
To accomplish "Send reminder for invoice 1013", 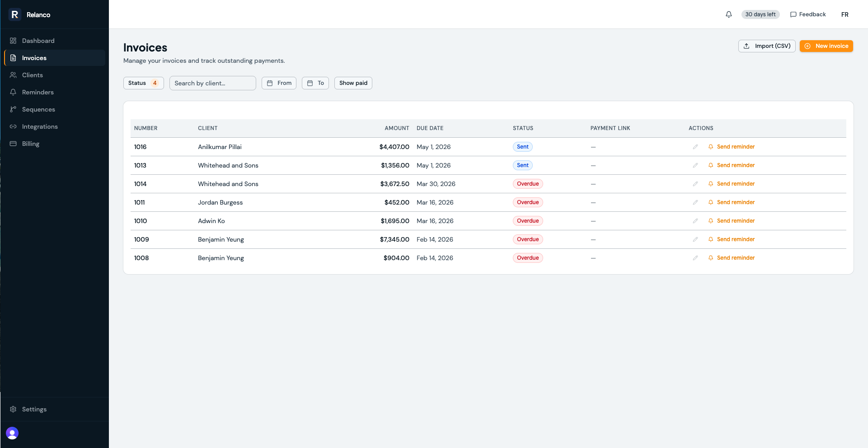I will point(732,165).
